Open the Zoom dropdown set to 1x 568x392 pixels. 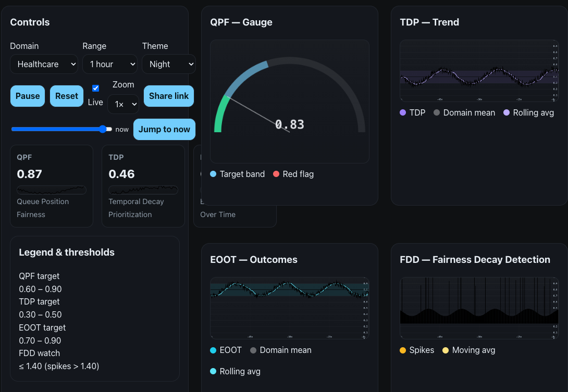pos(123,104)
